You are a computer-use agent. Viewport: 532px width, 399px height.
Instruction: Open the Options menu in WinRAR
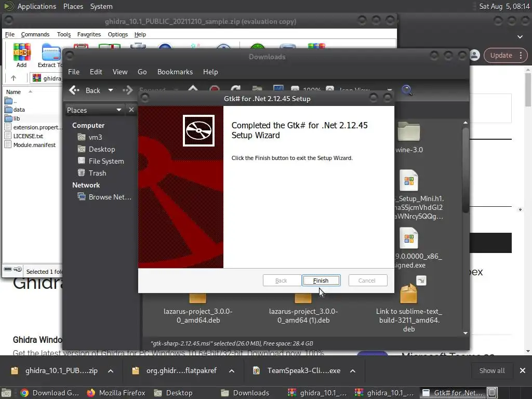click(x=118, y=34)
